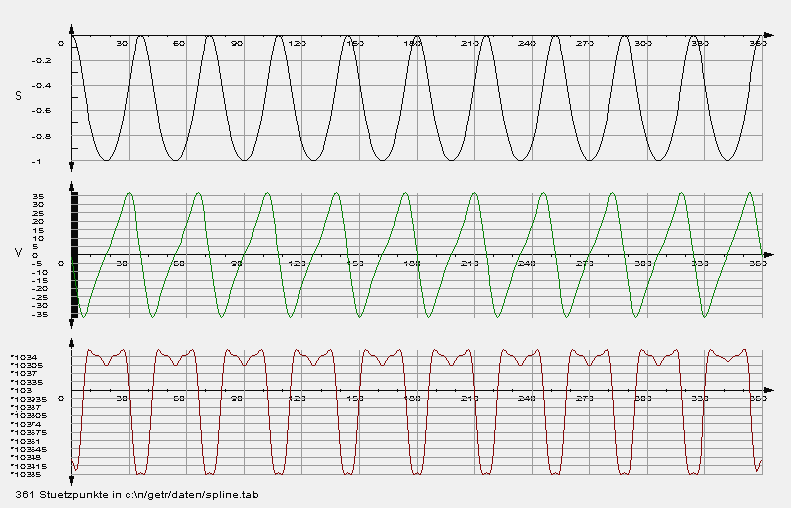Click the up arrow on the bottom red graph axis

pyautogui.click(x=72, y=343)
